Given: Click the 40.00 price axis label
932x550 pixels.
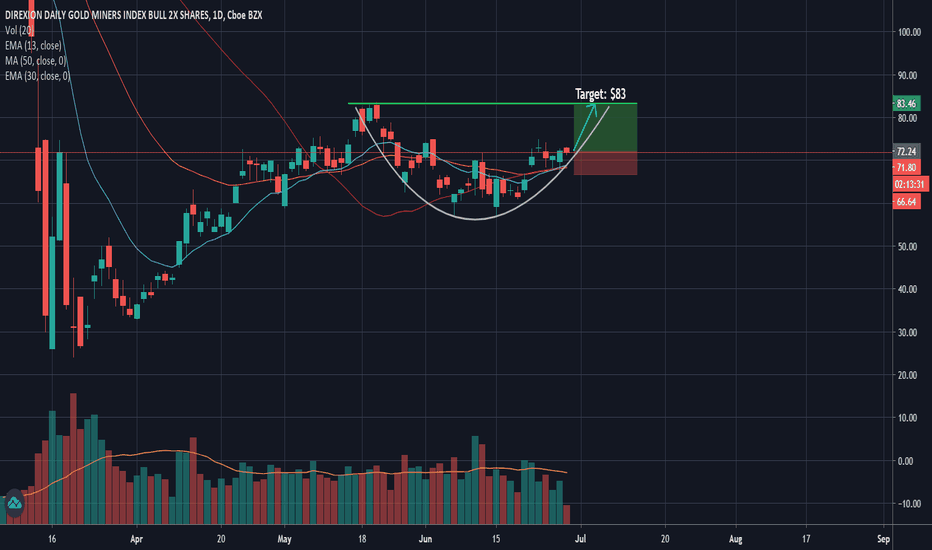Looking at the screenshot, I should pos(907,290).
